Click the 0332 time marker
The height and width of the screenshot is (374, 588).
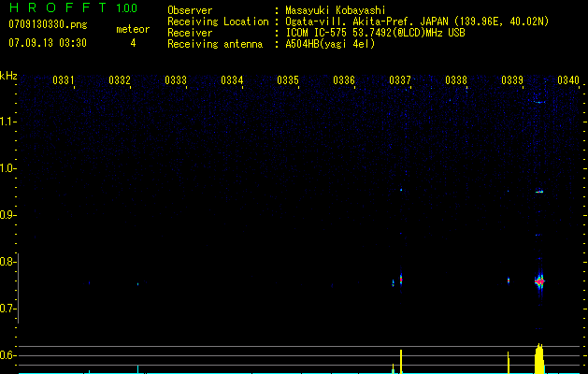[x=120, y=80]
